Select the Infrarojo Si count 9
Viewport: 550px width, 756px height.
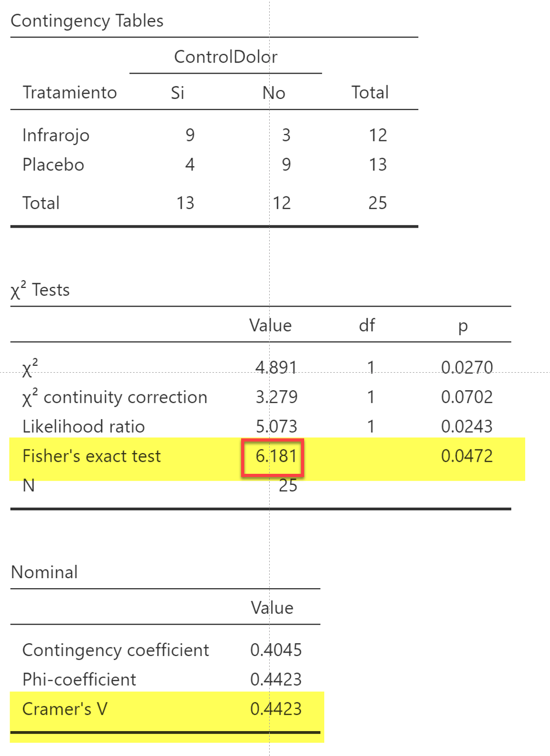190,135
